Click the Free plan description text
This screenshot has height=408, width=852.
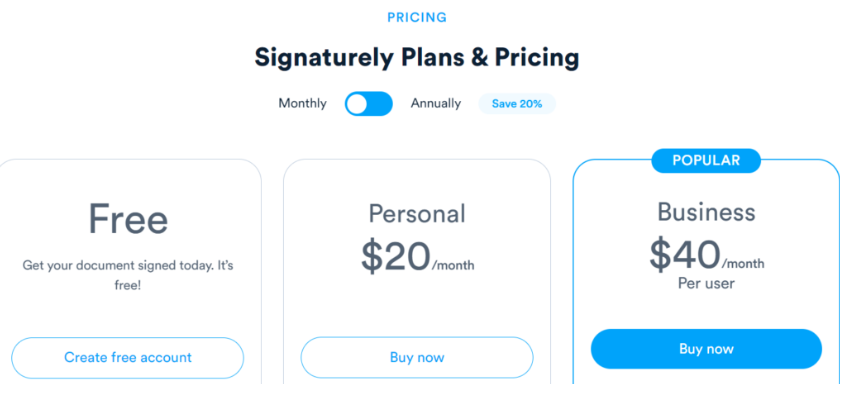128,275
